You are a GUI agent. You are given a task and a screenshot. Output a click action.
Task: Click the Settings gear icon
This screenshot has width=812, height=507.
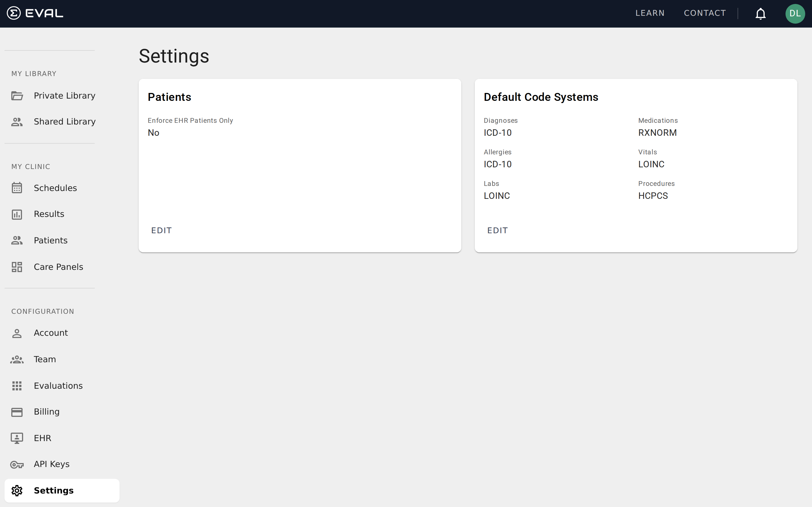coord(17,491)
